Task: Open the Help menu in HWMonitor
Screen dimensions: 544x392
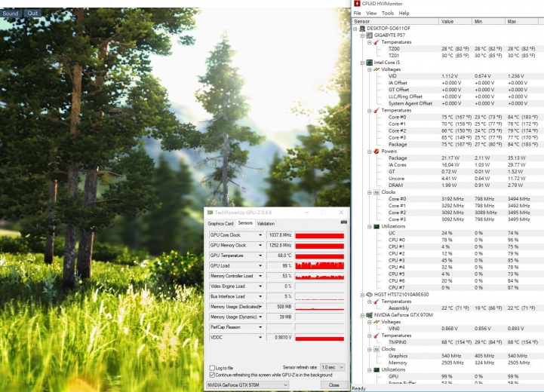Action: (x=404, y=13)
